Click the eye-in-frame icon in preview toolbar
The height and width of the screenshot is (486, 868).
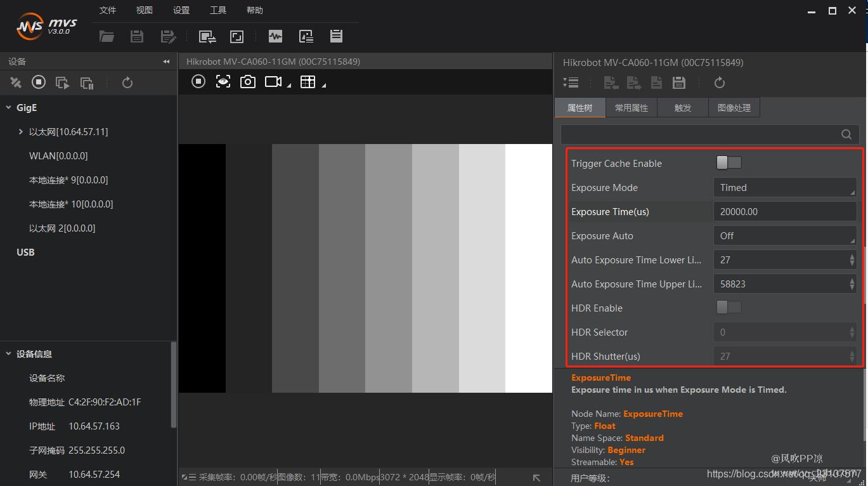223,81
